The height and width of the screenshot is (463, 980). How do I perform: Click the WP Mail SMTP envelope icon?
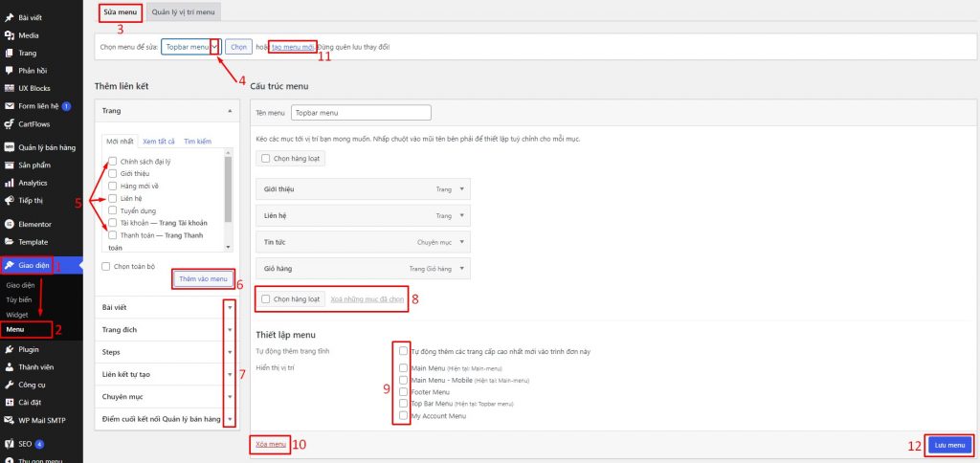tap(10, 421)
